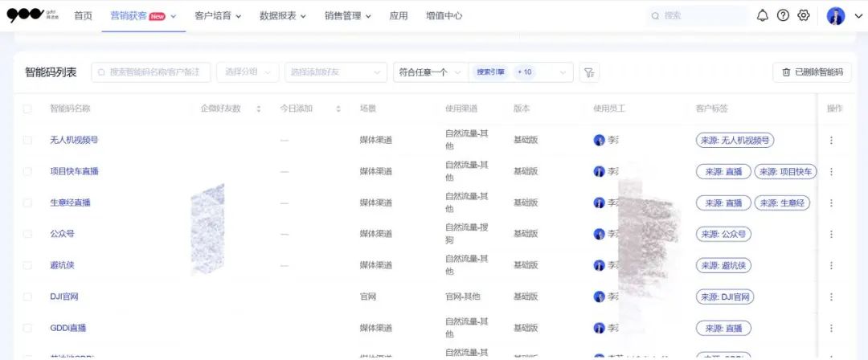
Task: Click the 已删除智能码 button
Action: click(812, 72)
